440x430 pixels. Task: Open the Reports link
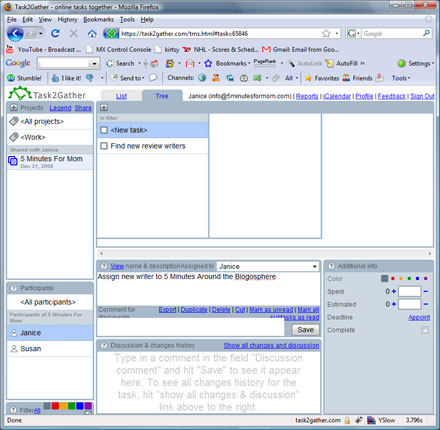click(307, 96)
